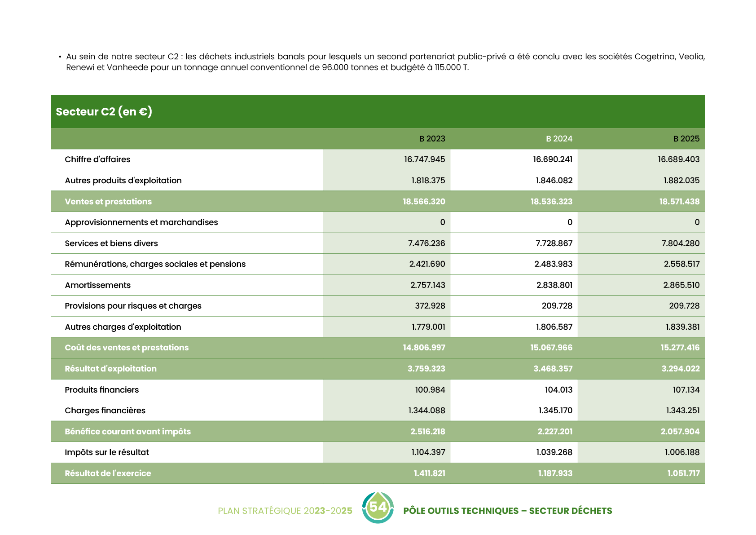The height and width of the screenshot is (535, 756).
Task: Click the 'Produits financiers' row label
Action: click(101, 390)
